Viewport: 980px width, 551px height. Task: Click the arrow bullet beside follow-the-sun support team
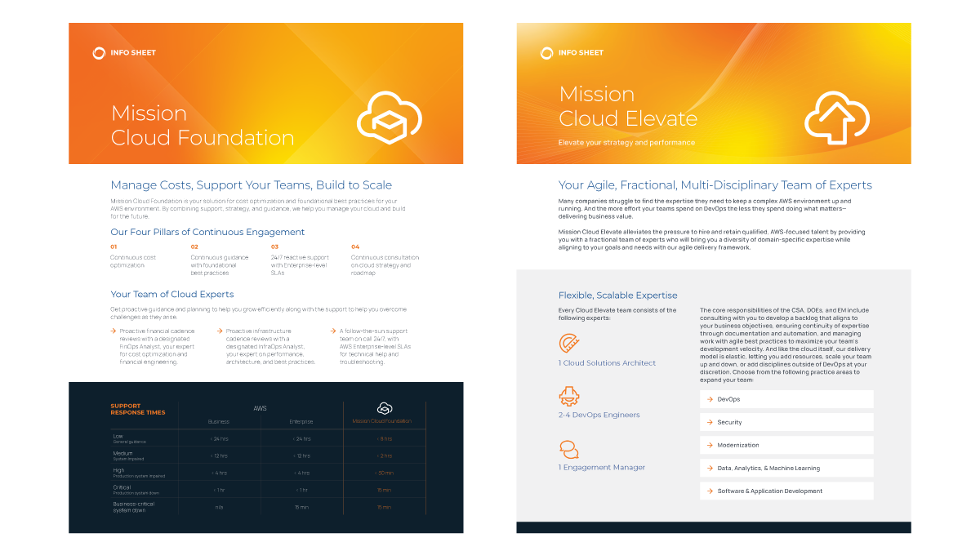click(x=332, y=331)
